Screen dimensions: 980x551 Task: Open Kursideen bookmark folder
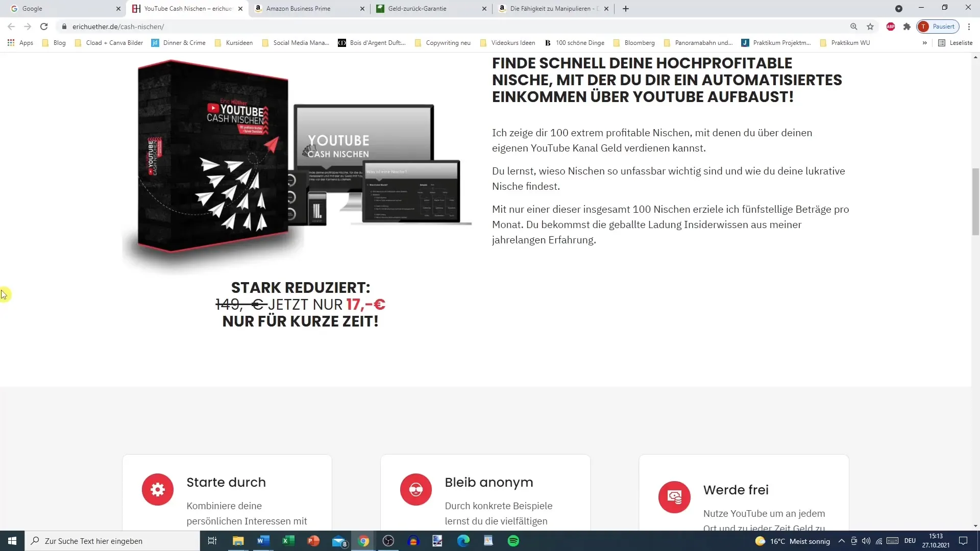point(234,43)
